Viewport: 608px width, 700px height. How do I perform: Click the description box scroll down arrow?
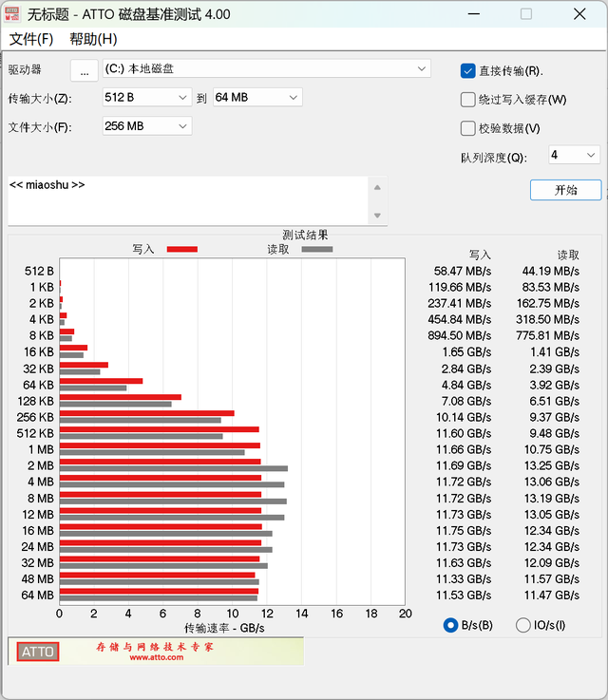tap(378, 216)
